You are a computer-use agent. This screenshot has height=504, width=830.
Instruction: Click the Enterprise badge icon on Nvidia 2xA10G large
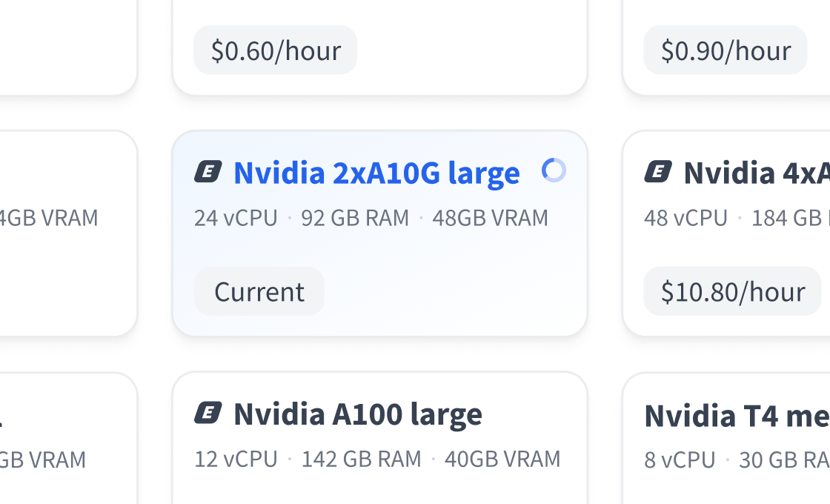[209, 171]
